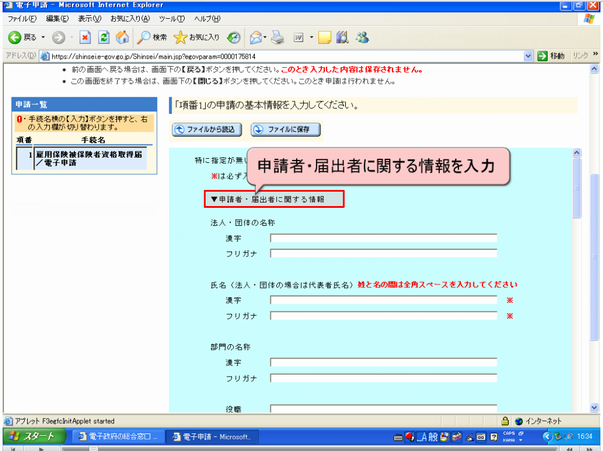Click the IE Forward arrow icon
603x451 pixels.
click(x=58, y=37)
